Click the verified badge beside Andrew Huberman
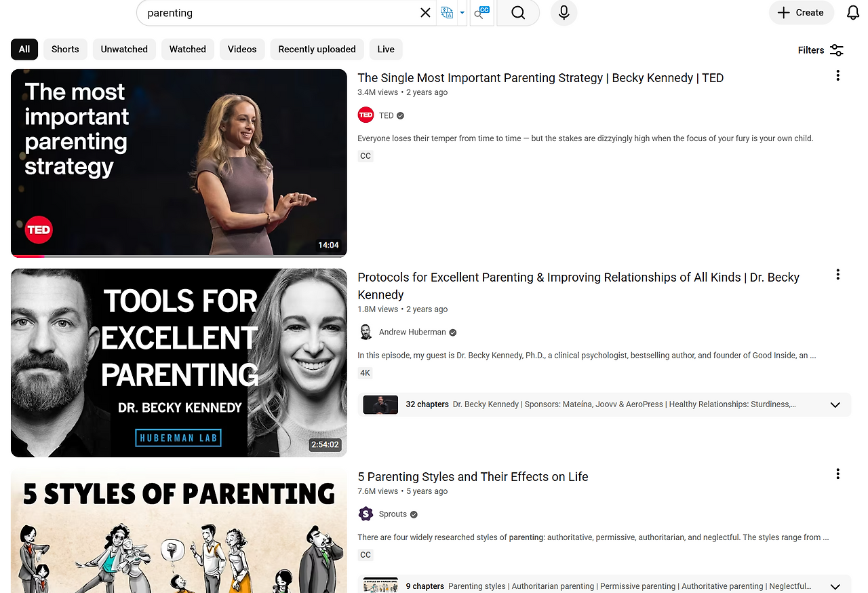This screenshot has width=868, height=593. tap(453, 332)
